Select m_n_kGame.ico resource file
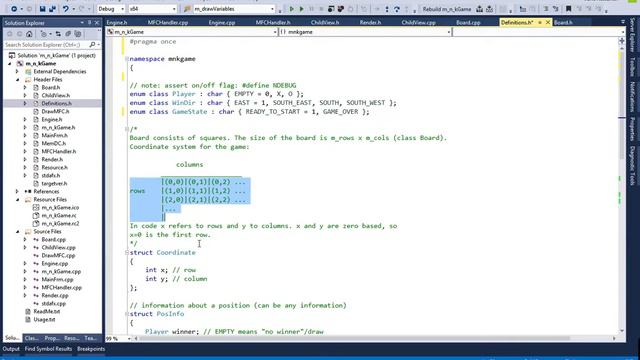The image size is (640, 360). pos(60,207)
